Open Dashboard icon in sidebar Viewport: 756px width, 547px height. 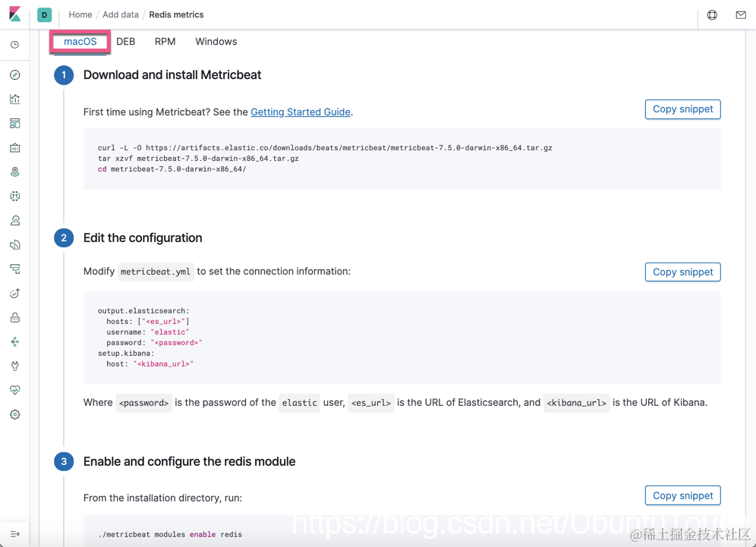[x=15, y=124]
